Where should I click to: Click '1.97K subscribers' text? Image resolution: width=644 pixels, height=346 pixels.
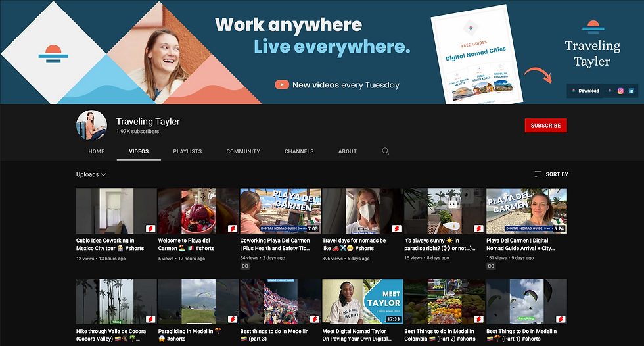[137, 132]
